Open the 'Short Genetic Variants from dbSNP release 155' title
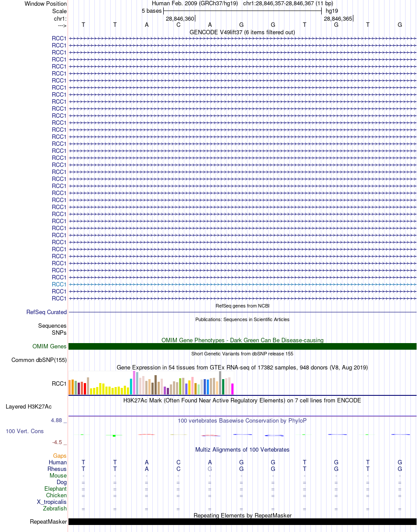 click(242, 354)
